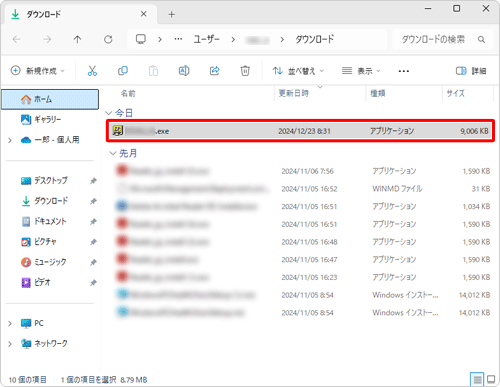The image size is (500, 387).
Task: Go back with the left arrow
Action: pos(16,39)
